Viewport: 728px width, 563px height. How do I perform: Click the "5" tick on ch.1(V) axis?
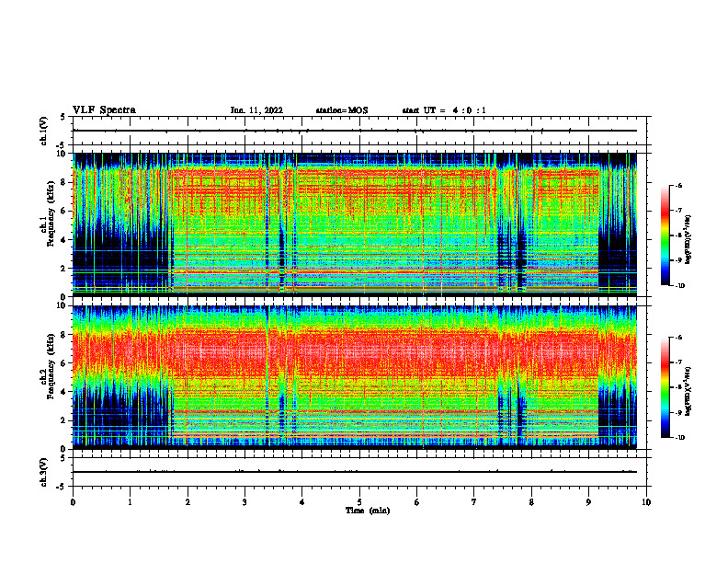pyautogui.click(x=63, y=117)
